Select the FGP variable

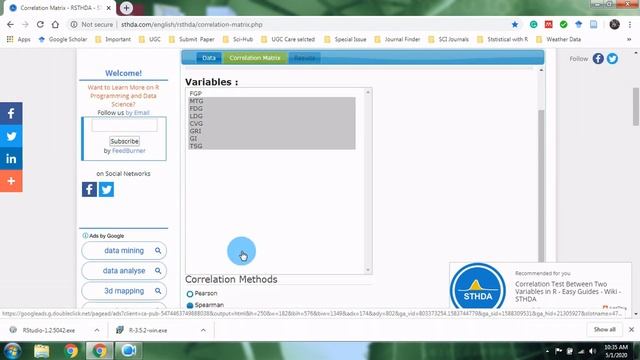pyautogui.click(x=271, y=93)
